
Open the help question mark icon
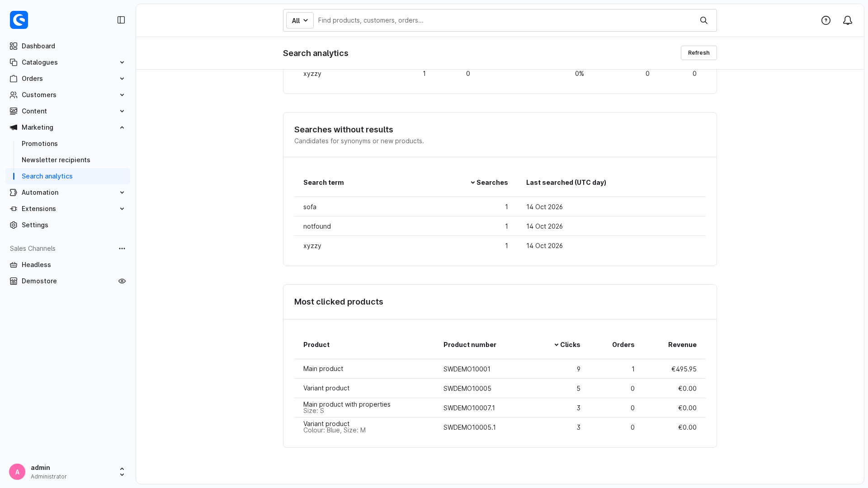(826, 20)
